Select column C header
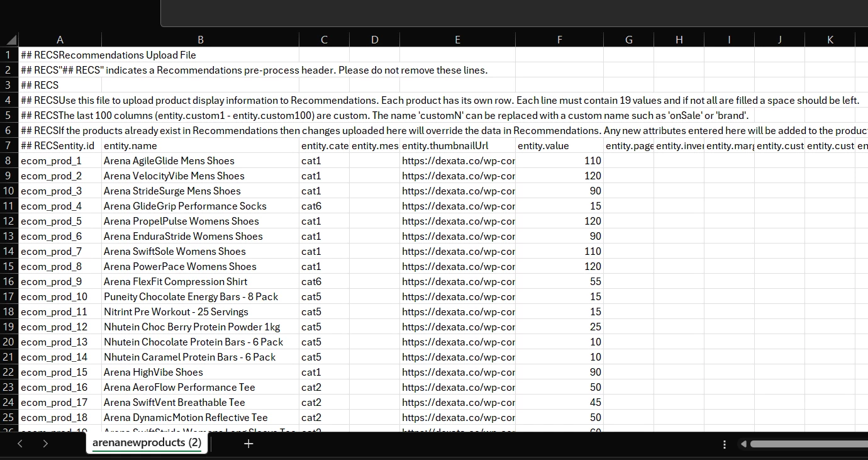 pyautogui.click(x=324, y=40)
